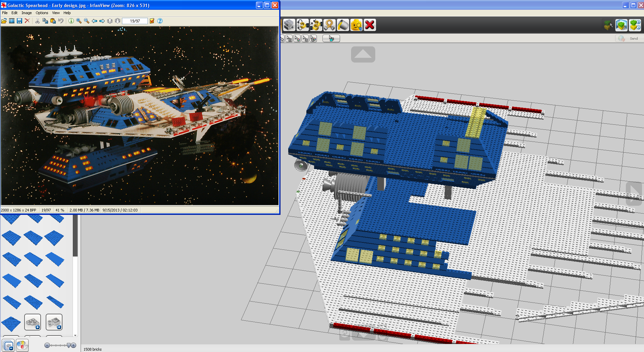Rotate camera right with side arrow
The image size is (644, 352).
coord(634,193)
